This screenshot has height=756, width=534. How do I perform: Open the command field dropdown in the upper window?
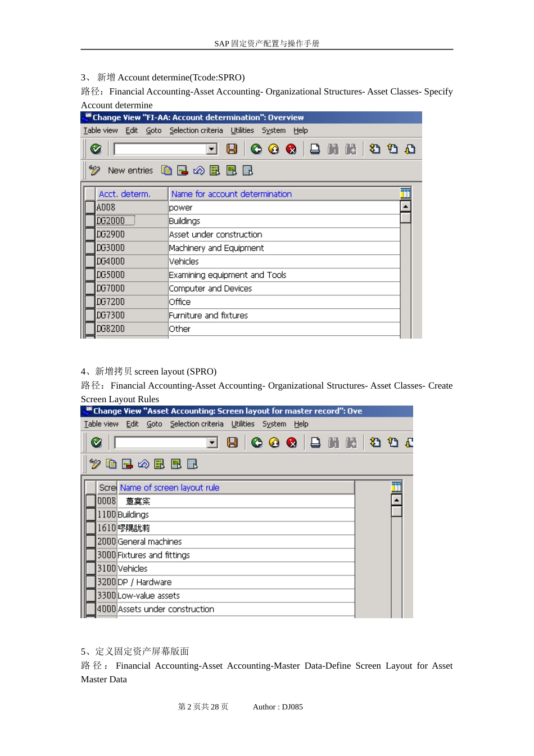point(211,149)
